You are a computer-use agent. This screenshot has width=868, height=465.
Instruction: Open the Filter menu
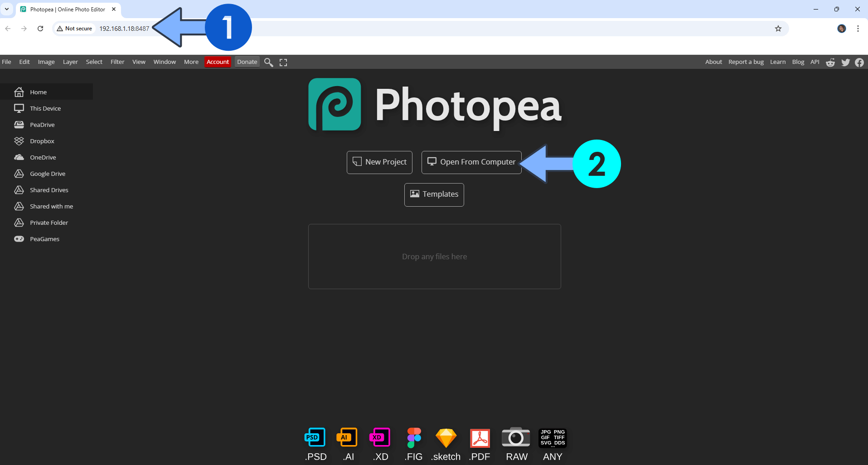coord(117,62)
